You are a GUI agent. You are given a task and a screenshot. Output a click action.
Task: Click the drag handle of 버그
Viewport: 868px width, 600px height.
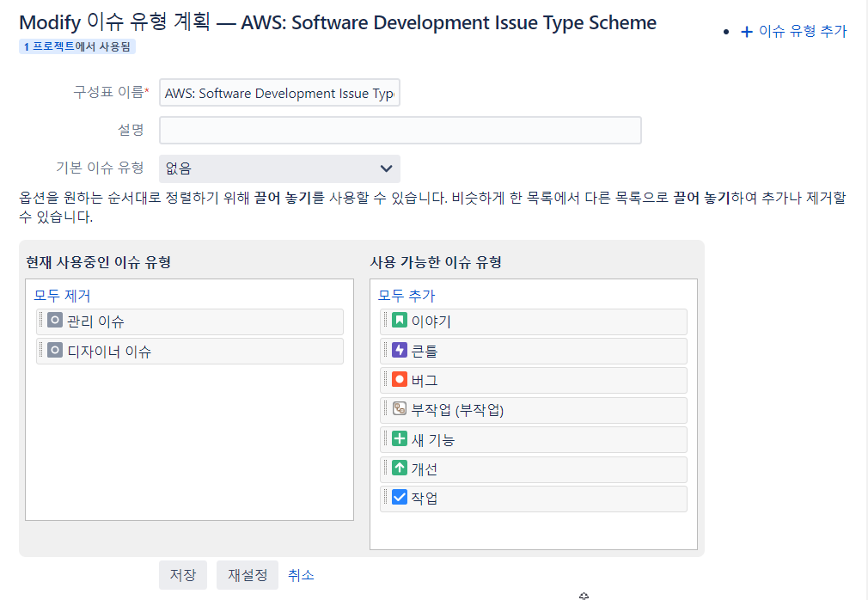pos(385,378)
